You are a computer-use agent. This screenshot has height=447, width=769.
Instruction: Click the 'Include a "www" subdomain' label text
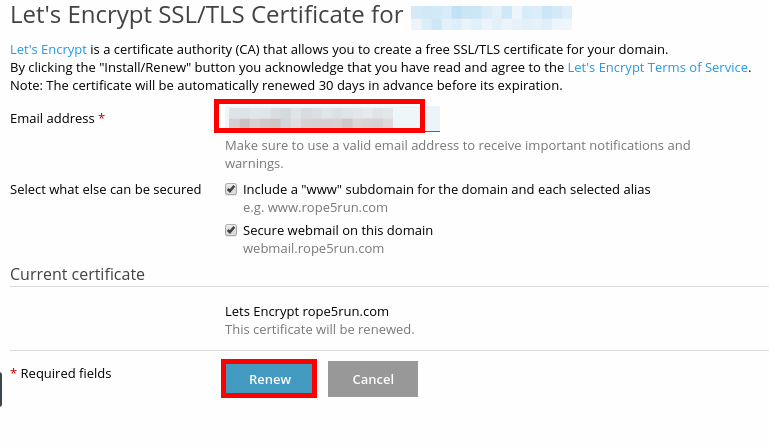(x=446, y=189)
